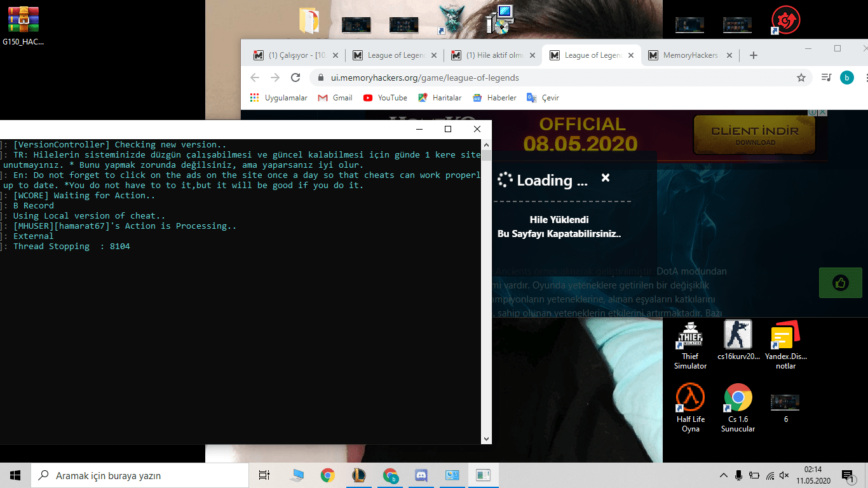Open the League of Legends taskbar icon
The image size is (868, 488).
[359, 475]
